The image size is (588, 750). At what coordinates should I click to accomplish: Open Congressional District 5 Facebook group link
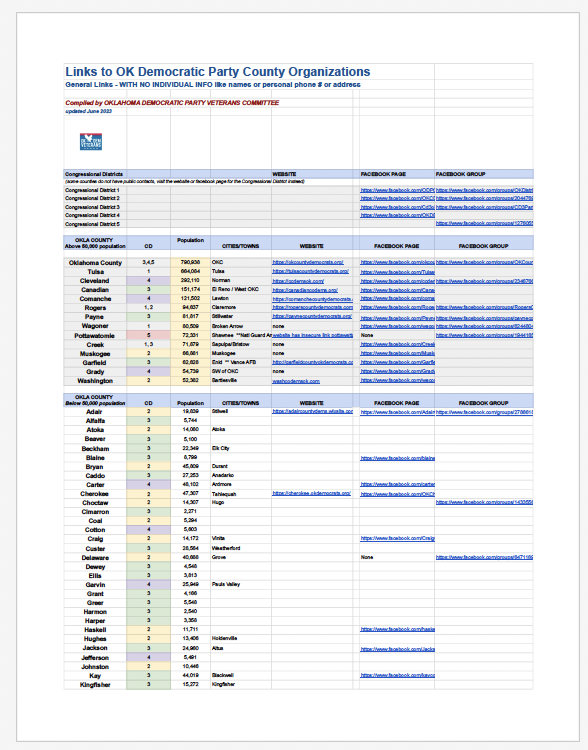point(484,223)
